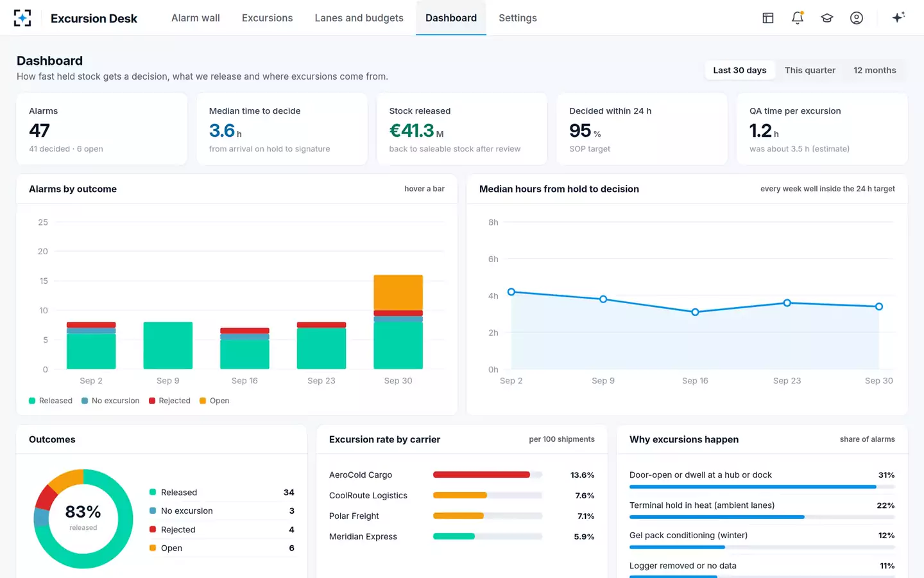Open the user account icon
The width and height of the screenshot is (924, 578).
[x=857, y=18]
